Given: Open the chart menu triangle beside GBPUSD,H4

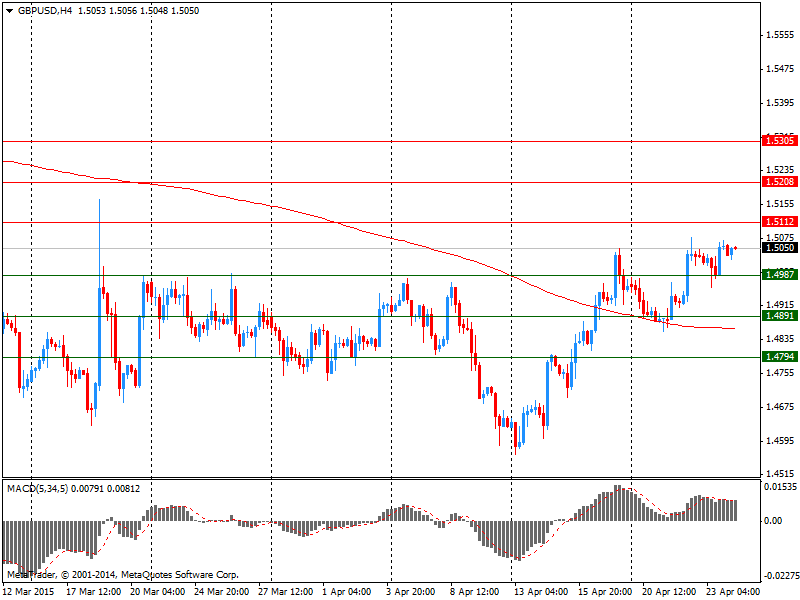Looking at the screenshot, I should 9,11.
